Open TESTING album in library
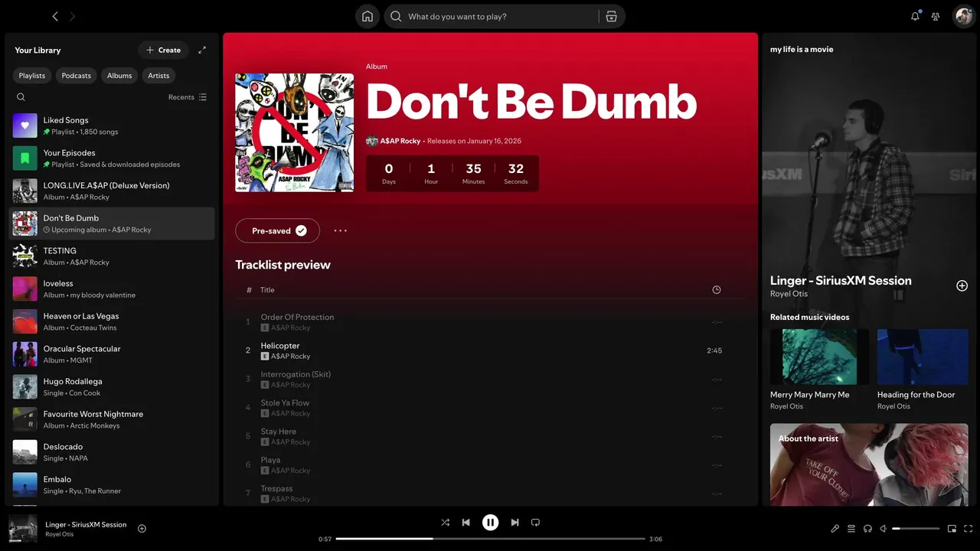 tap(112, 256)
